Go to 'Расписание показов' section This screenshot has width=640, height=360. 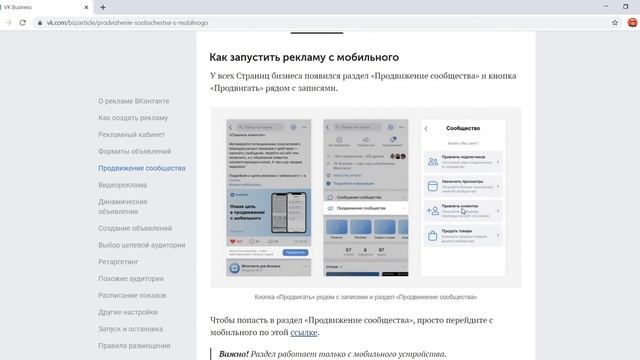132,295
